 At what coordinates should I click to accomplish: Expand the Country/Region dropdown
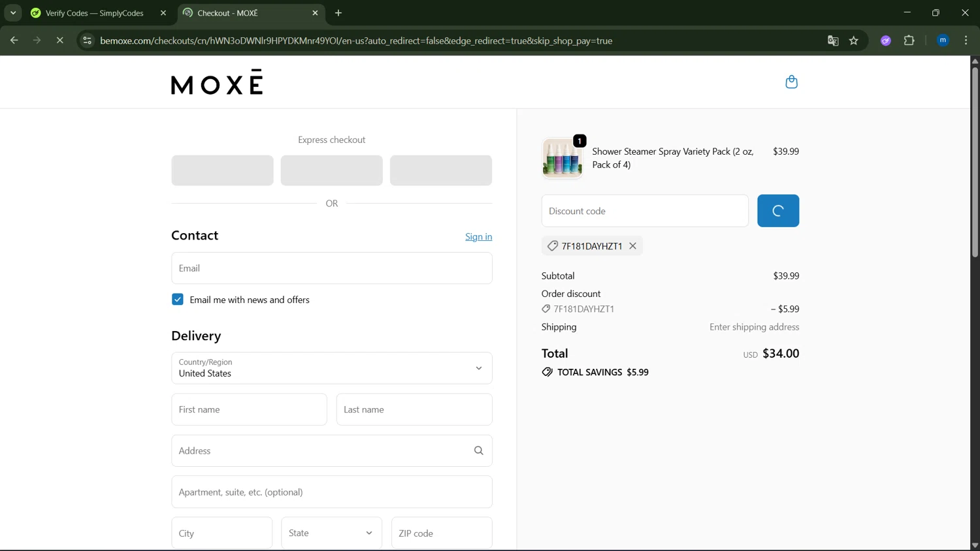click(332, 368)
